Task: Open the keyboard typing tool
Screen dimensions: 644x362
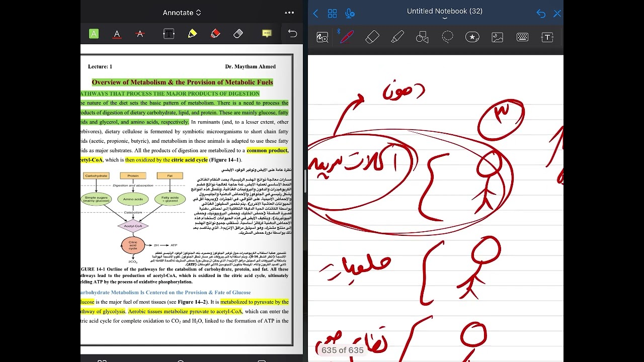Action: [x=522, y=37]
